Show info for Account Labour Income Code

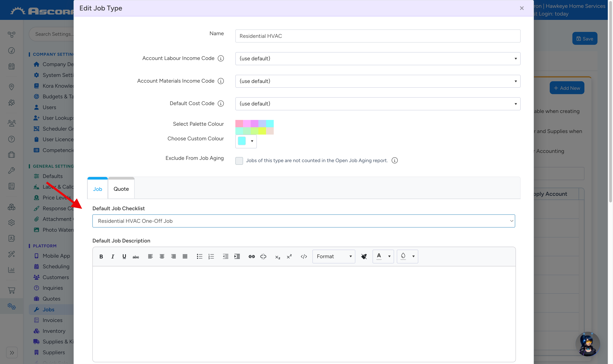click(221, 58)
